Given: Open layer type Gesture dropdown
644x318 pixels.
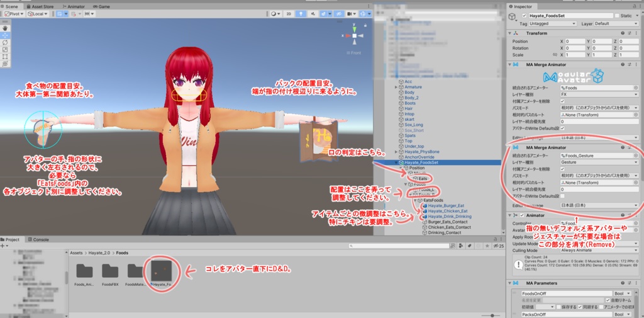Looking at the screenshot, I should 599,162.
